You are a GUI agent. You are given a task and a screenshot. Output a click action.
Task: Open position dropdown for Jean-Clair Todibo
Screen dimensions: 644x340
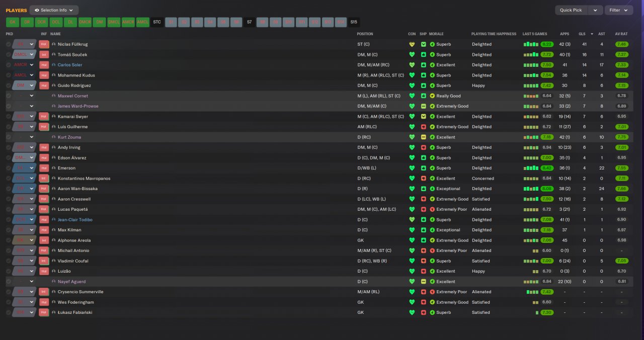[x=24, y=220]
